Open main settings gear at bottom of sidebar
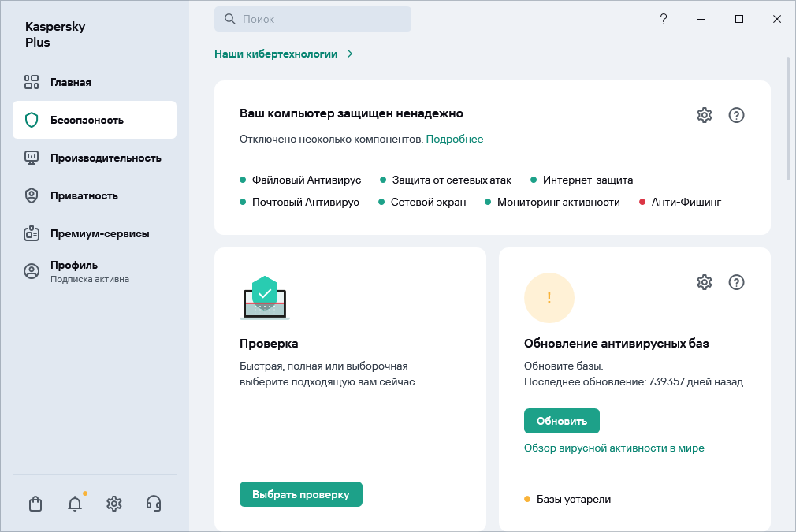796x532 pixels. point(113,503)
